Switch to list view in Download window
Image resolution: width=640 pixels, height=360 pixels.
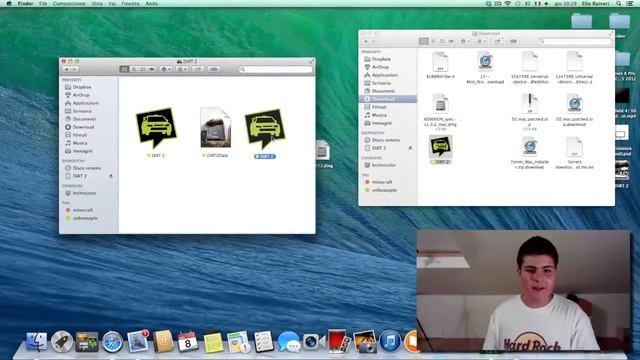433,41
